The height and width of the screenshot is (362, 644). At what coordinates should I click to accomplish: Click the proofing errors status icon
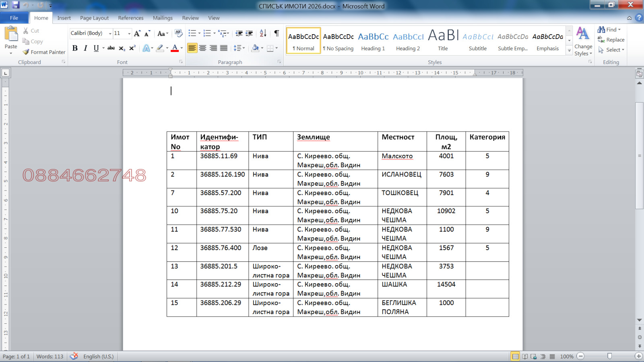click(x=74, y=356)
